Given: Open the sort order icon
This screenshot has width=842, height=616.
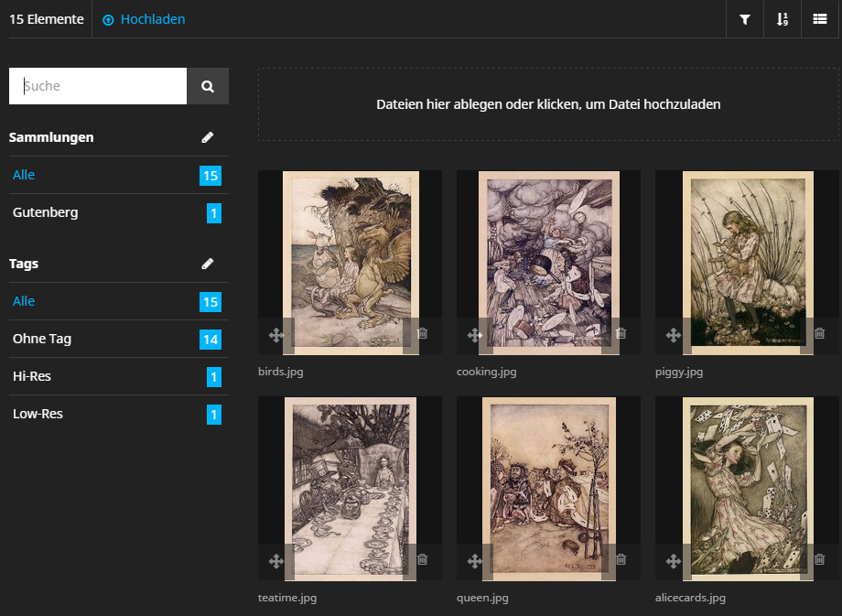Looking at the screenshot, I should (x=783, y=19).
